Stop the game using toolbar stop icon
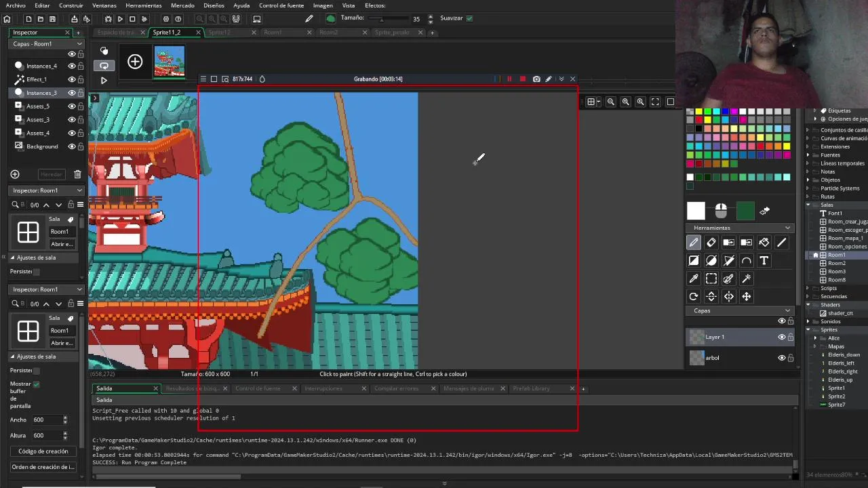This screenshot has height=488, width=868. point(132,19)
